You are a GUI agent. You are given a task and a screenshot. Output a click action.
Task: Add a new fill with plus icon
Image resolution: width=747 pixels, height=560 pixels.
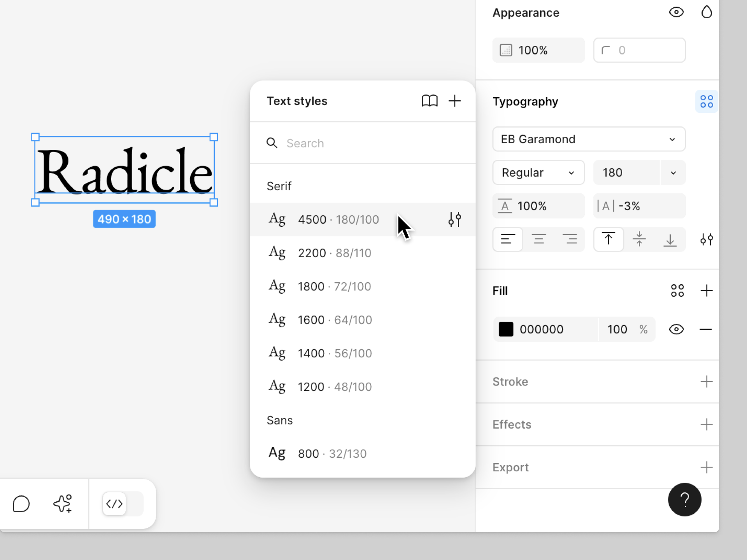(707, 290)
